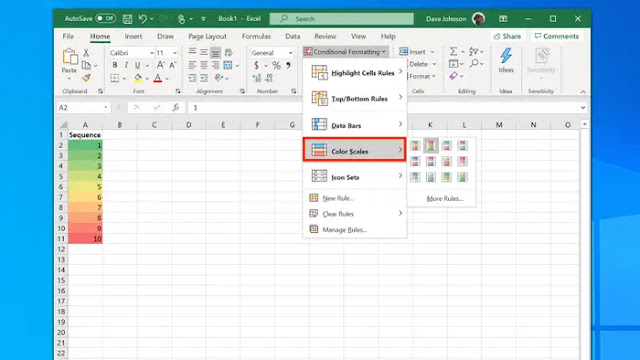Toggle Italic formatting

pos(126,65)
